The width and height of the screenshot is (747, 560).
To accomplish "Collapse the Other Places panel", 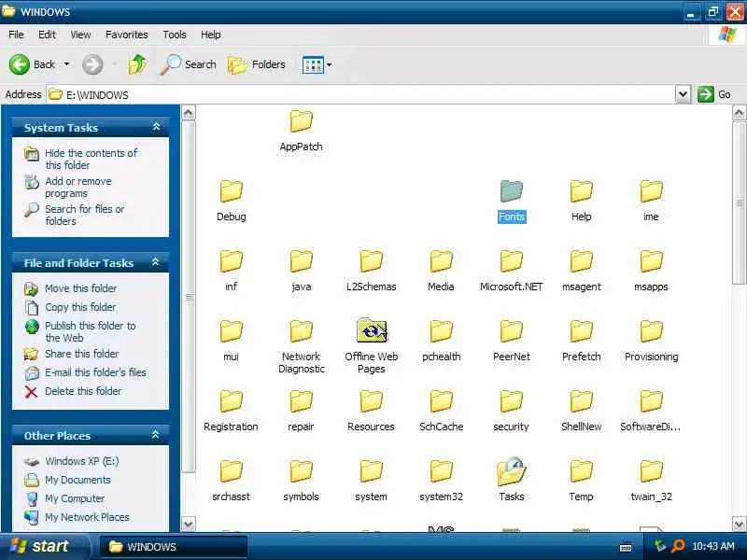I will tap(155, 435).
